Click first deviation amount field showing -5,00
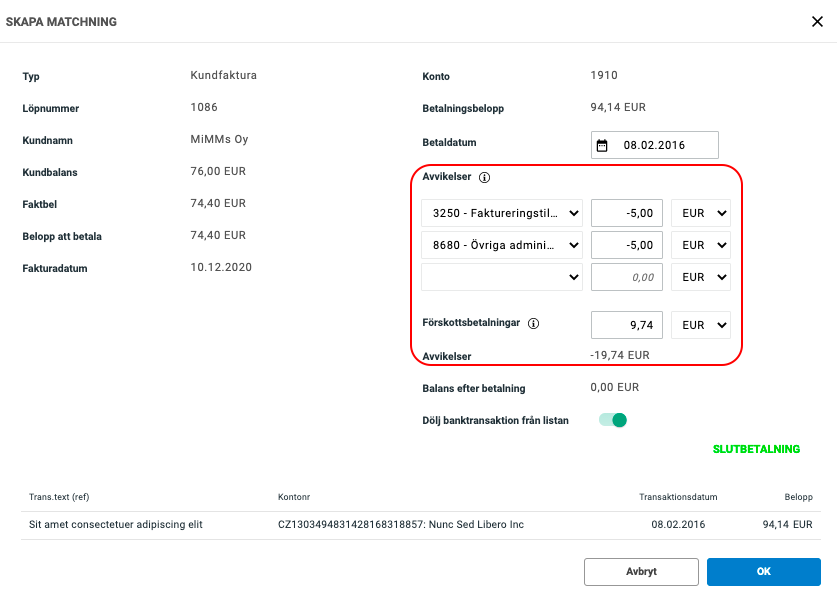837x594 pixels. coord(626,213)
